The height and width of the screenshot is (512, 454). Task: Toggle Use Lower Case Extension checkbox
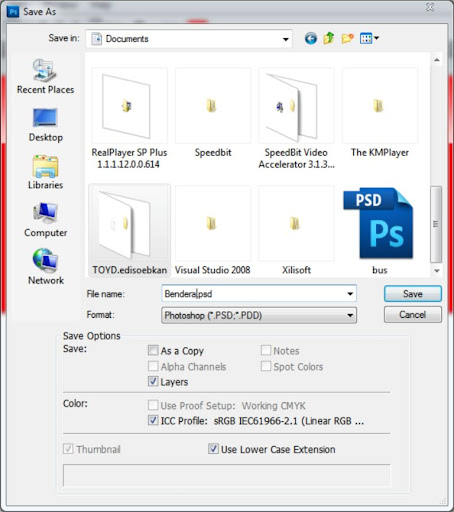[213, 449]
